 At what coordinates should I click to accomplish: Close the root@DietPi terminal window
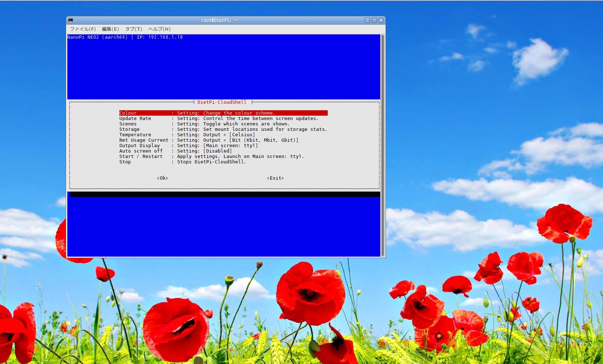pyautogui.click(x=381, y=21)
